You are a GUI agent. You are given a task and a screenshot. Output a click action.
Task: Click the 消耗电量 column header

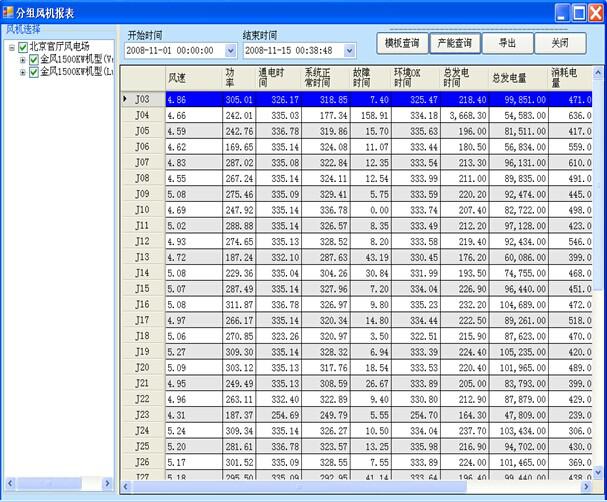click(x=570, y=78)
